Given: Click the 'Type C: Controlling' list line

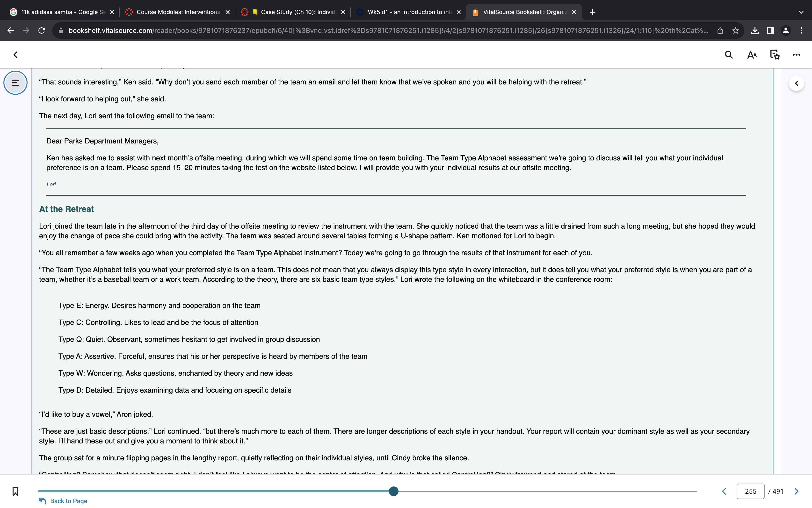Looking at the screenshot, I should [x=158, y=322].
